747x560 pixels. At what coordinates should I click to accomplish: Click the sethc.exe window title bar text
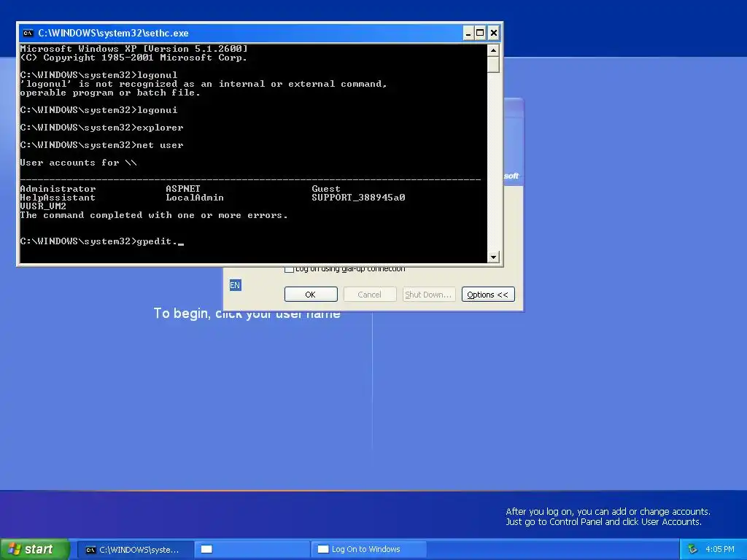pyautogui.click(x=113, y=33)
